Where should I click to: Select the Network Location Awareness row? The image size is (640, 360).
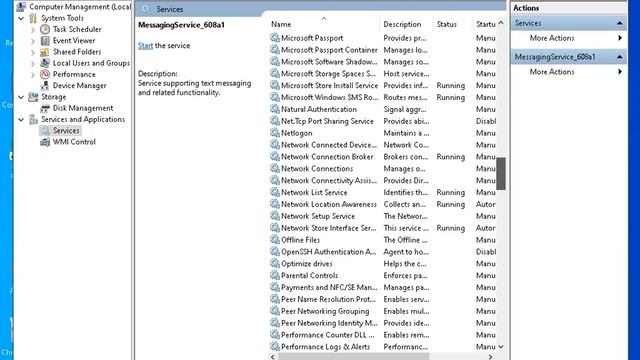[383, 204]
